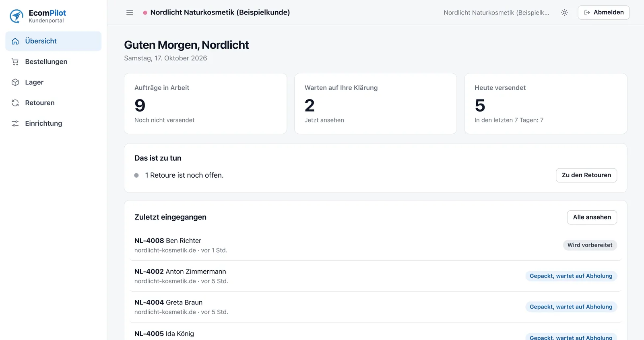Open order NL-4002 Anton Zimmermann

[x=376, y=276]
